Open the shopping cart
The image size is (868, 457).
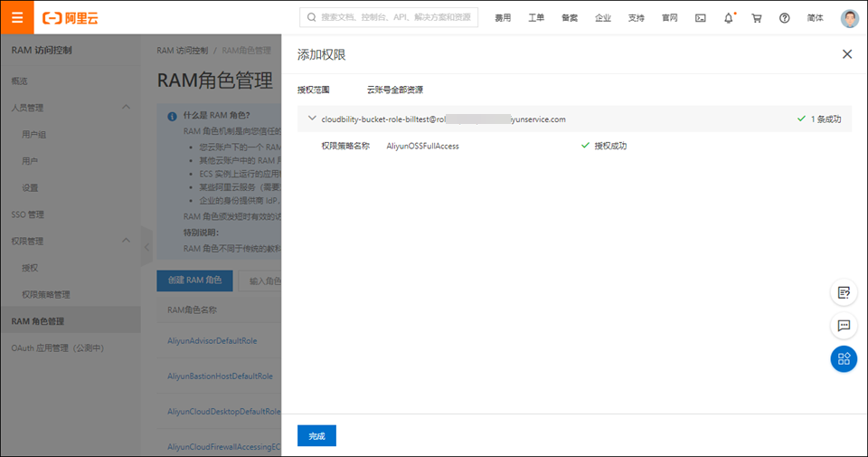click(x=757, y=18)
